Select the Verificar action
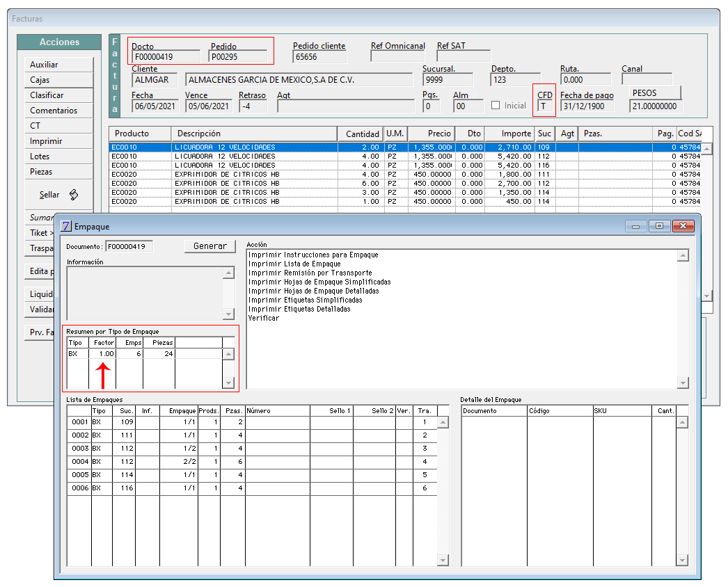This screenshot has width=728, height=587. point(264,319)
